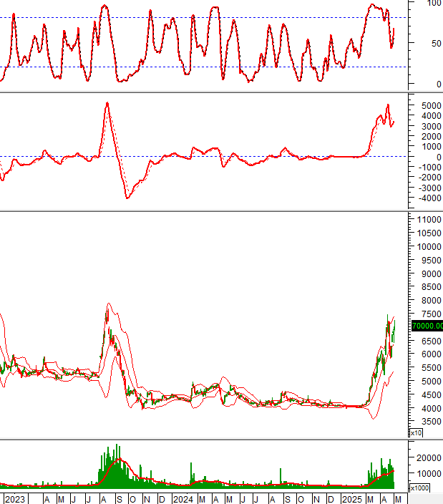This screenshot has width=443, height=504.
Task: Click the 9000 price axis value
Action: click(431, 273)
